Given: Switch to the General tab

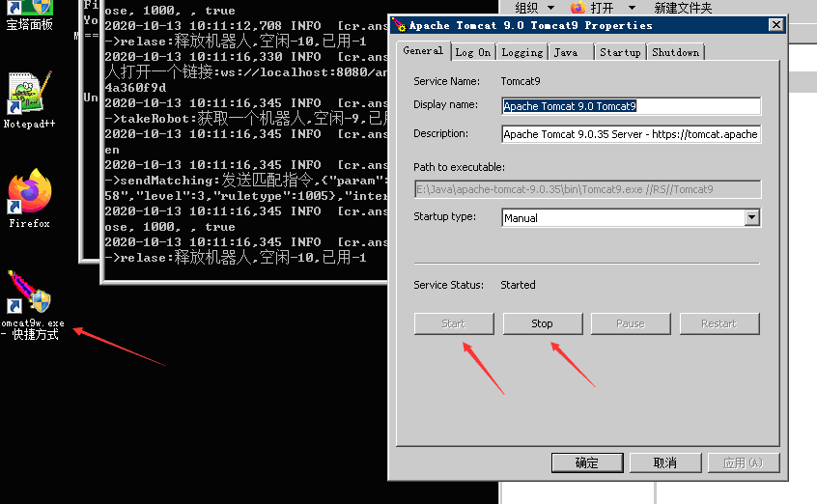Looking at the screenshot, I should coord(423,50).
